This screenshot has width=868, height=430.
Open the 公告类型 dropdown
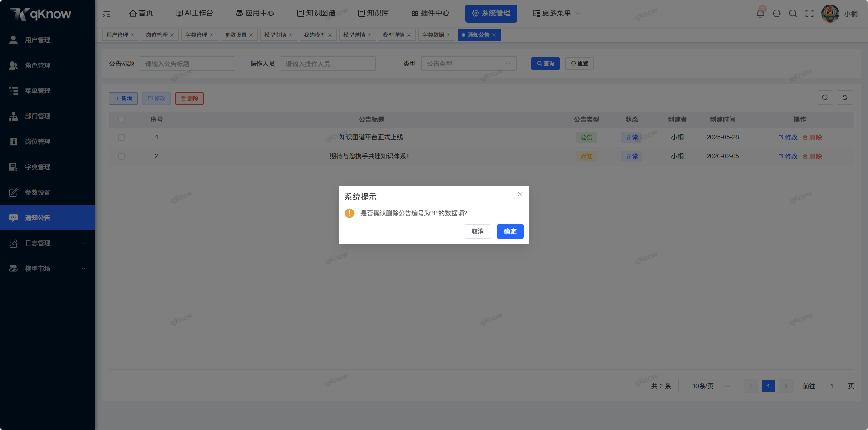click(469, 64)
